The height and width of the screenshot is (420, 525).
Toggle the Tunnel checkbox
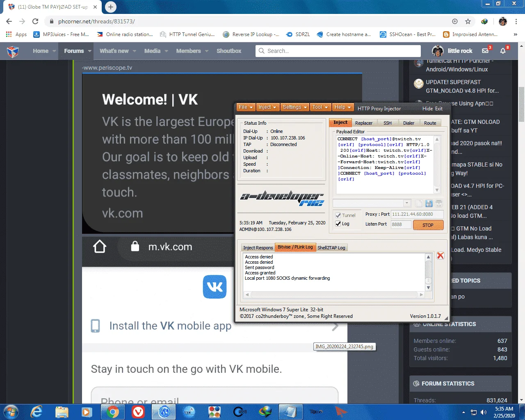coord(338,215)
